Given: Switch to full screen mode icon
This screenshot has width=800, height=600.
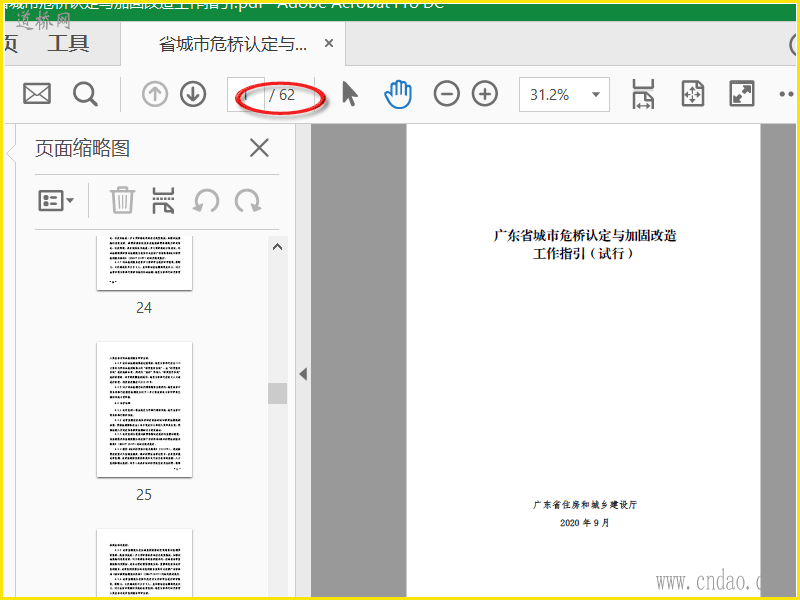Looking at the screenshot, I should coord(741,94).
